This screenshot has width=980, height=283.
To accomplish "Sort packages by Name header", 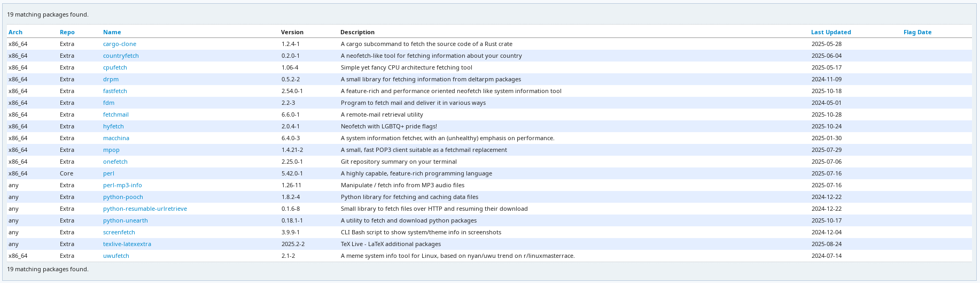I will 112,32.
